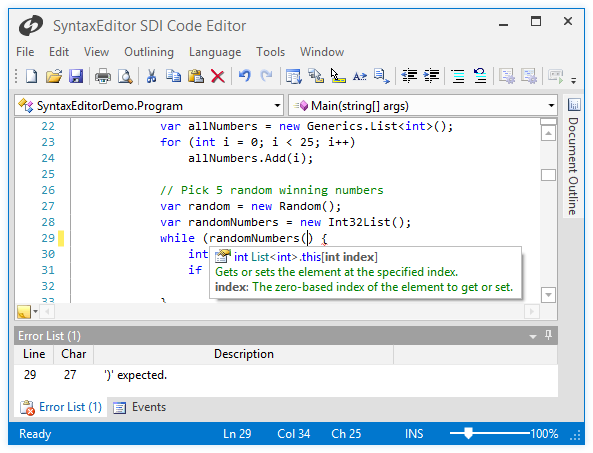Save the document with the floppy disk icon
Image resolution: width=593 pixels, height=453 pixels.
point(76,76)
